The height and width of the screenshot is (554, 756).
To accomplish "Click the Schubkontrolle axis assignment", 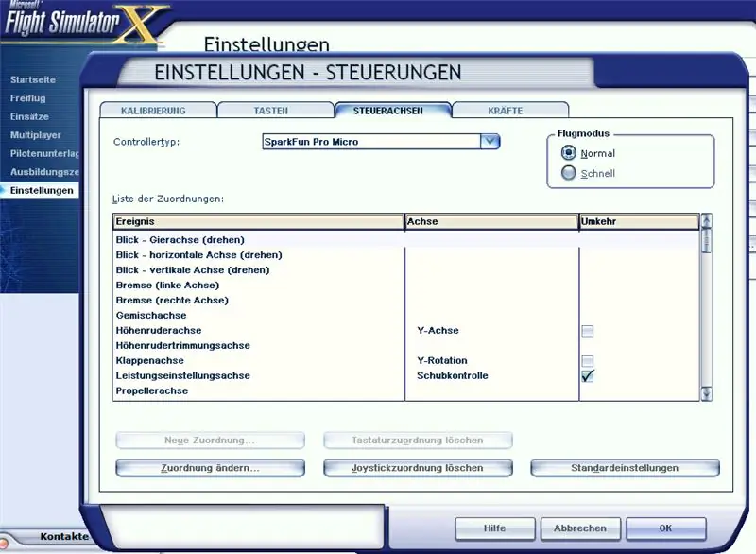I will pos(453,375).
